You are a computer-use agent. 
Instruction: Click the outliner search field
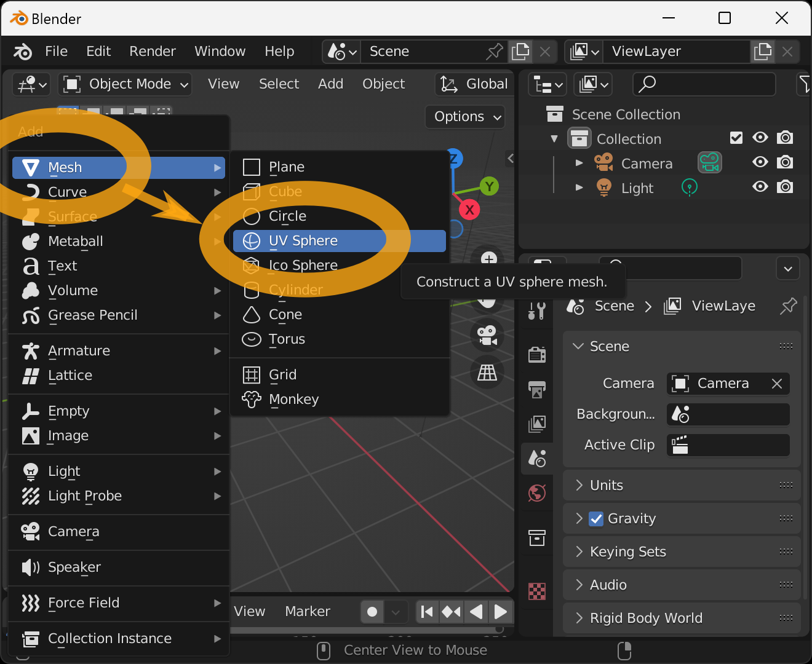click(704, 84)
